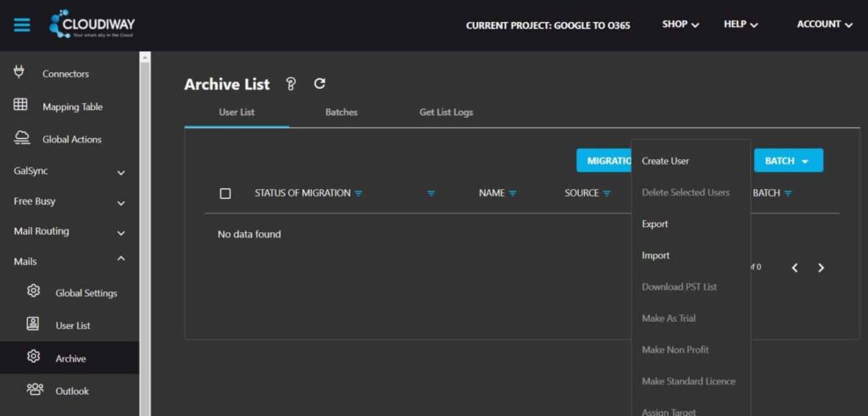Click the Outlook people icon

tap(35, 390)
